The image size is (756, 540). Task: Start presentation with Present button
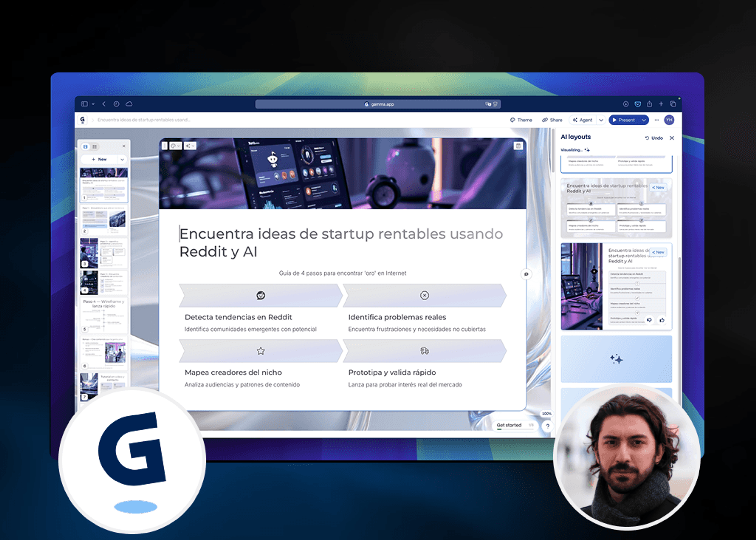(624, 120)
